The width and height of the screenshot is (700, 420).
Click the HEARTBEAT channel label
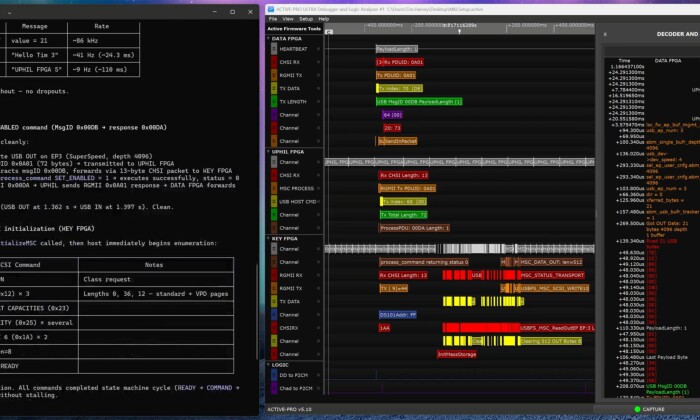(293, 49)
